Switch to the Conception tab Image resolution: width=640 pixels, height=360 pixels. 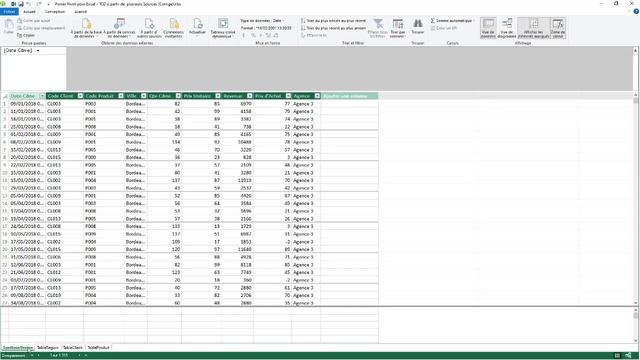[55, 11]
